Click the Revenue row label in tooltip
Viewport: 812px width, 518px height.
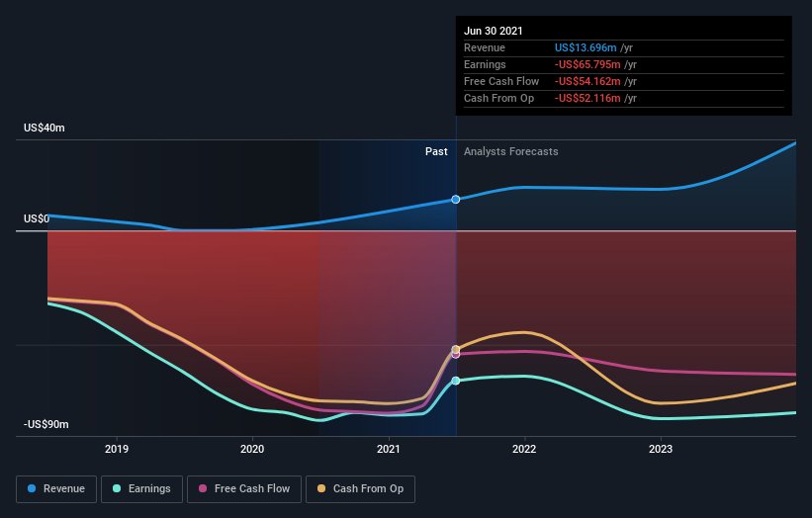[485, 47]
